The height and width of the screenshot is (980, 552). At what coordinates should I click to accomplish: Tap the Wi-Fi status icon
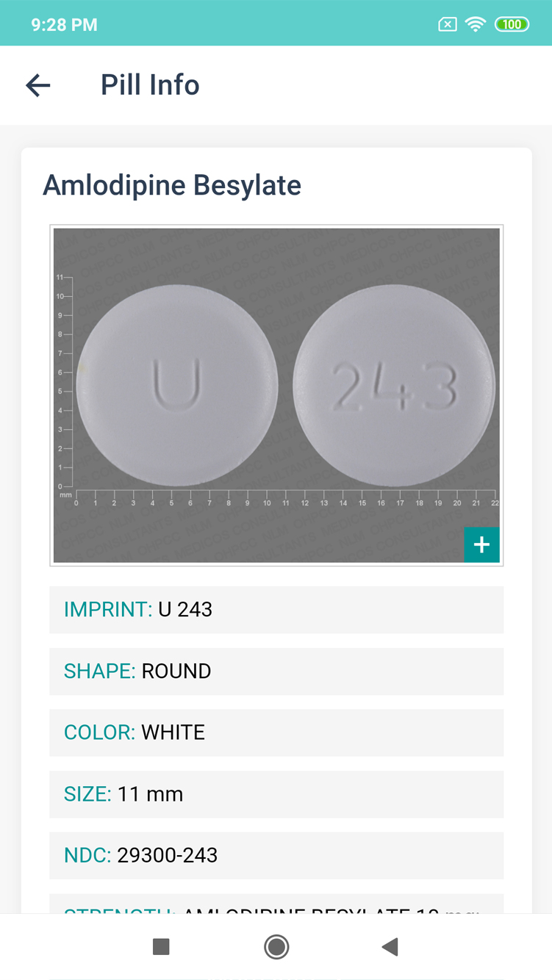(x=476, y=24)
